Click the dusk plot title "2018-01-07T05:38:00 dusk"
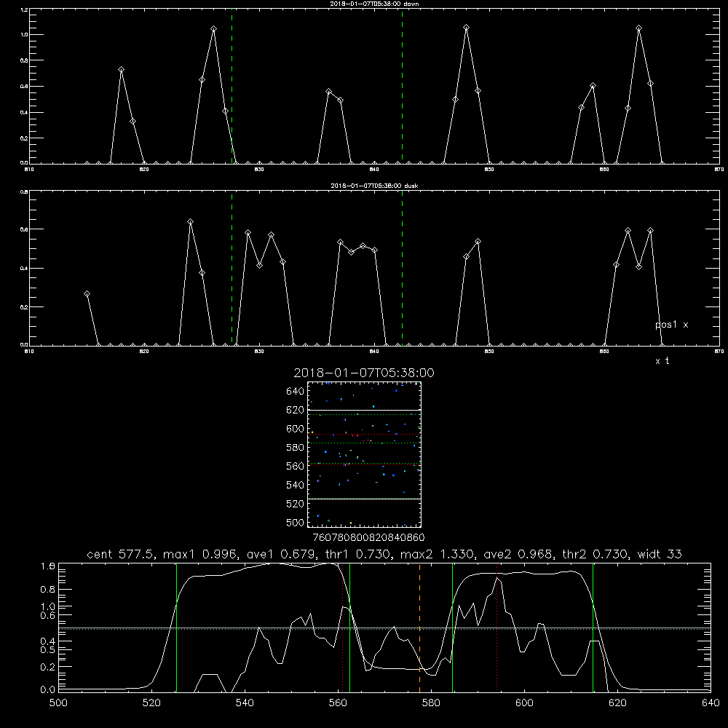This screenshot has width=728, height=728. click(x=374, y=186)
